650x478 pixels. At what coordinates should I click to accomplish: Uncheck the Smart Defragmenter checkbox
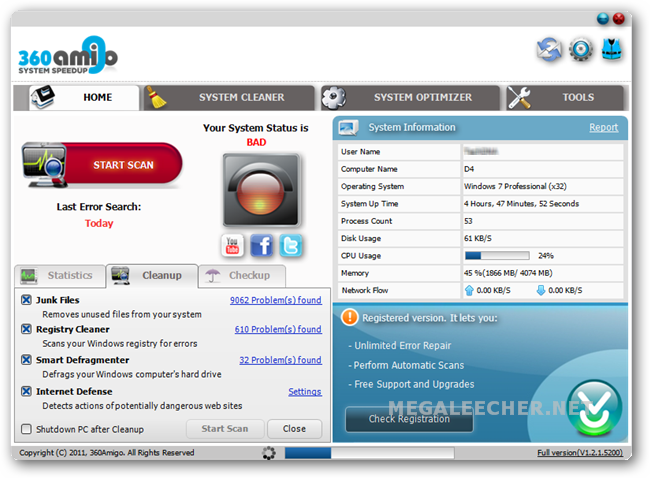[26, 359]
